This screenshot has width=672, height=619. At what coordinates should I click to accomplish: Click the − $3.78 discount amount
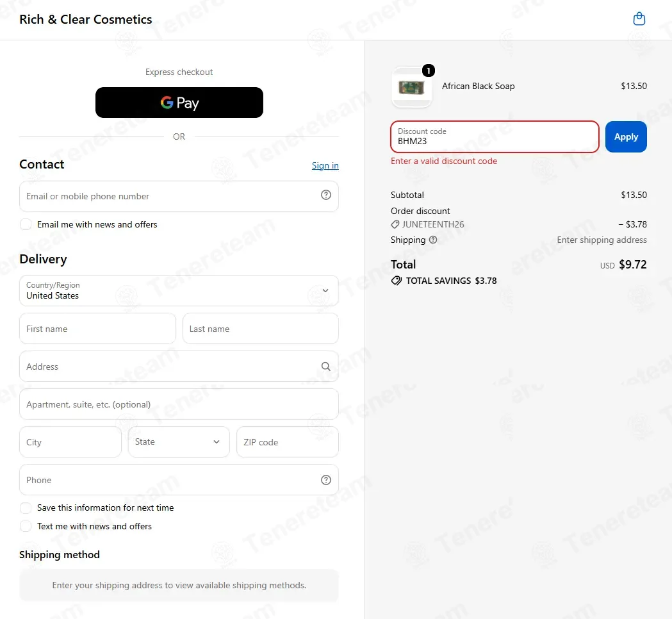632,225
